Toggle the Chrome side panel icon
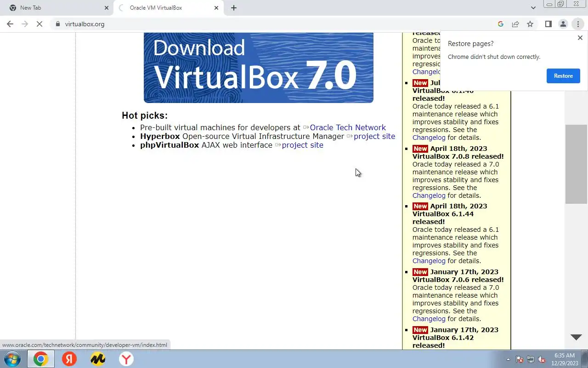Viewport: 588px width, 368px height. click(x=548, y=24)
